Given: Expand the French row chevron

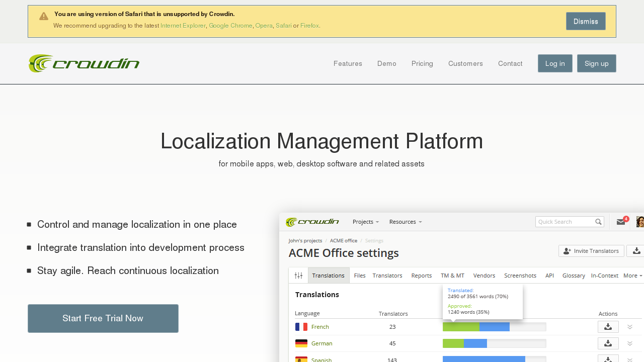Looking at the screenshot, I should tap(630, 327).
